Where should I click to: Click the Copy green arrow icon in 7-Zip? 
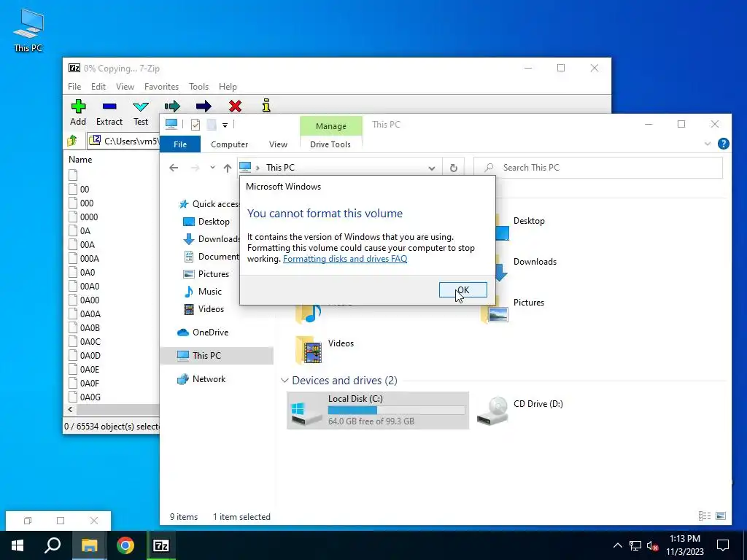coord(172,106)
